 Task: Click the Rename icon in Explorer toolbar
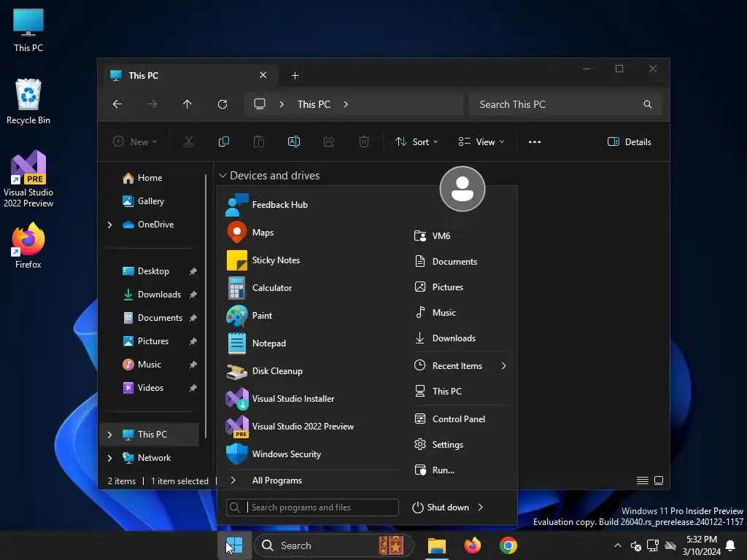[x=294, y=142]
